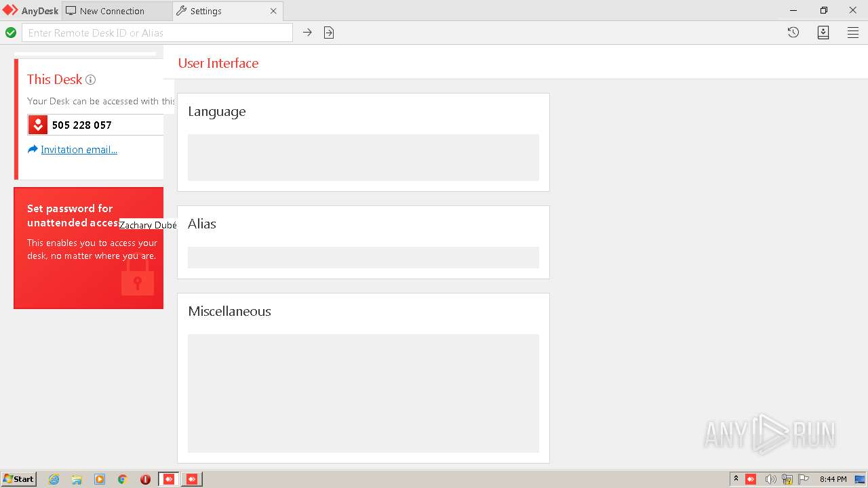
Task: Click the red AnyDesk ID icon
Action: tap(38, 125)
